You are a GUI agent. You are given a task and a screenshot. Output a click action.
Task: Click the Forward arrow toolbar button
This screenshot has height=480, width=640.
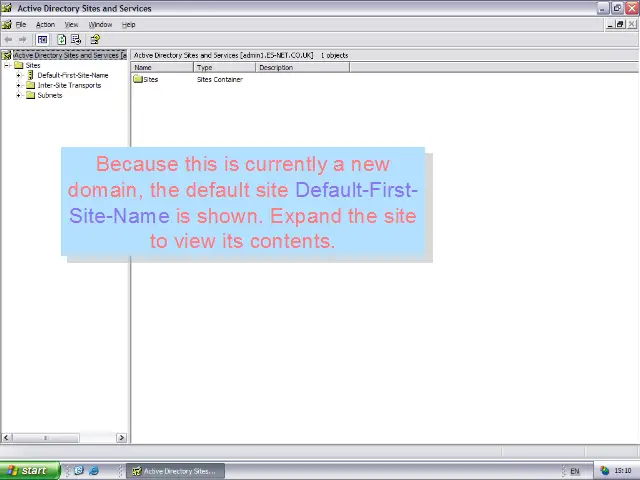coord(23,40)
